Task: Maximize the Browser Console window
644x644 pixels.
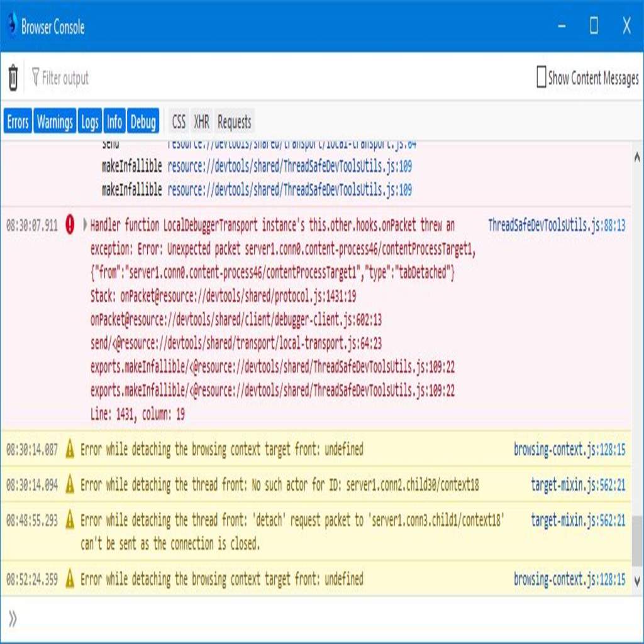Action: (594, 26)
